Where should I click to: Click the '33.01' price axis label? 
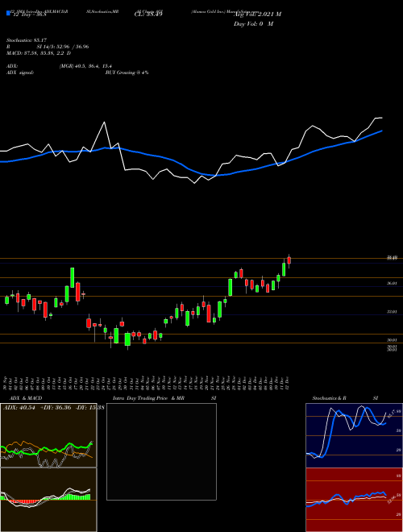click(x=393, y=311)
